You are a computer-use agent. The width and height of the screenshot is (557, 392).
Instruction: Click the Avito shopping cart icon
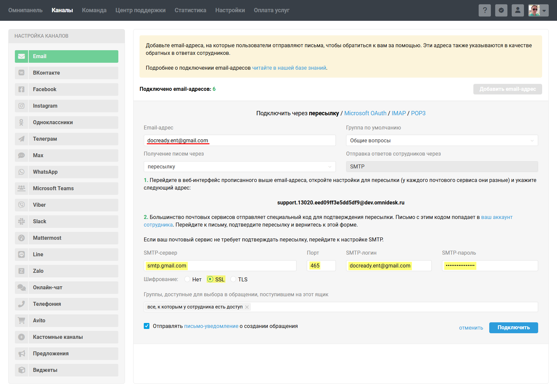pyautogui.click(x=21, y=321)
